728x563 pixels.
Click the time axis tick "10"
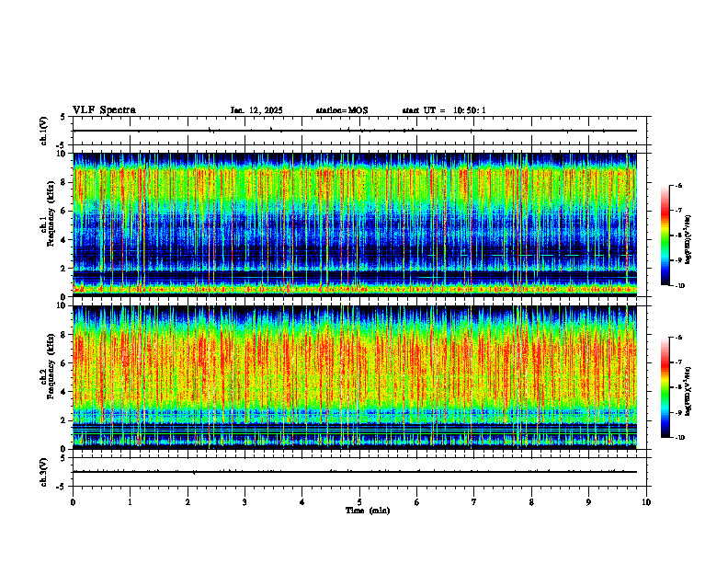coord(646,502)
